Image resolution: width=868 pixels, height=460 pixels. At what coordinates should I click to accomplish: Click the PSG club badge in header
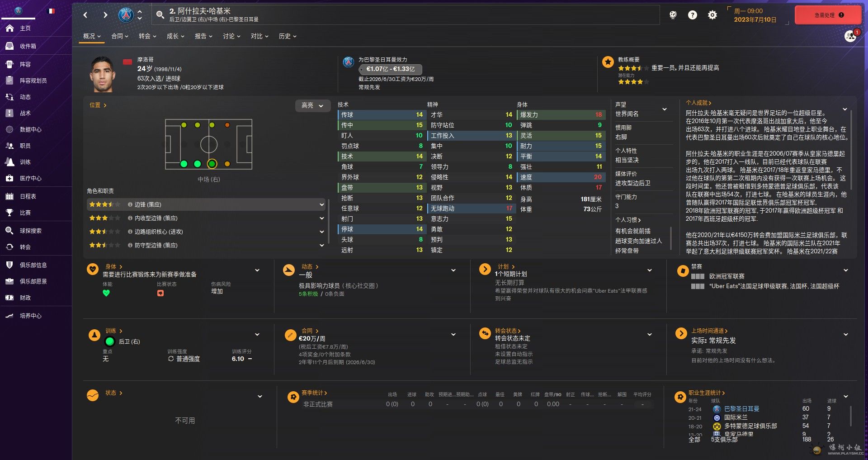pyautogui.click(x=126, y=15)
